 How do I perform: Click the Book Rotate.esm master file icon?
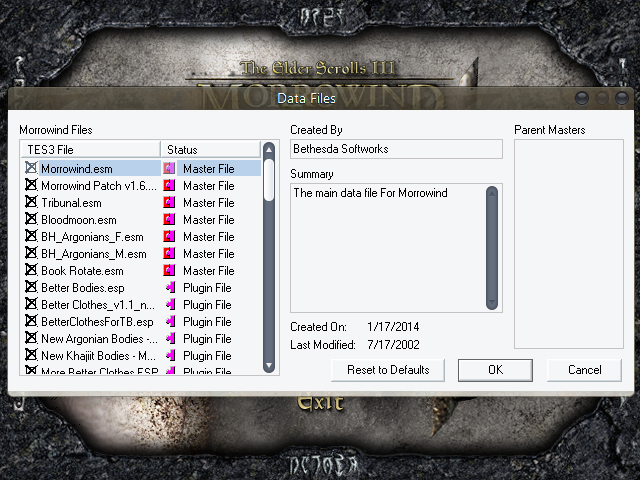click(169, 271)
